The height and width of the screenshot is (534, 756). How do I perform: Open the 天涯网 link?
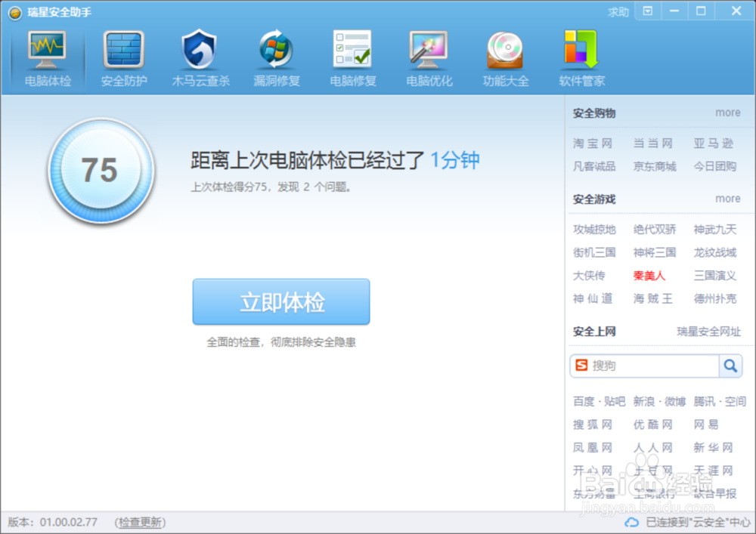[714, 471]
